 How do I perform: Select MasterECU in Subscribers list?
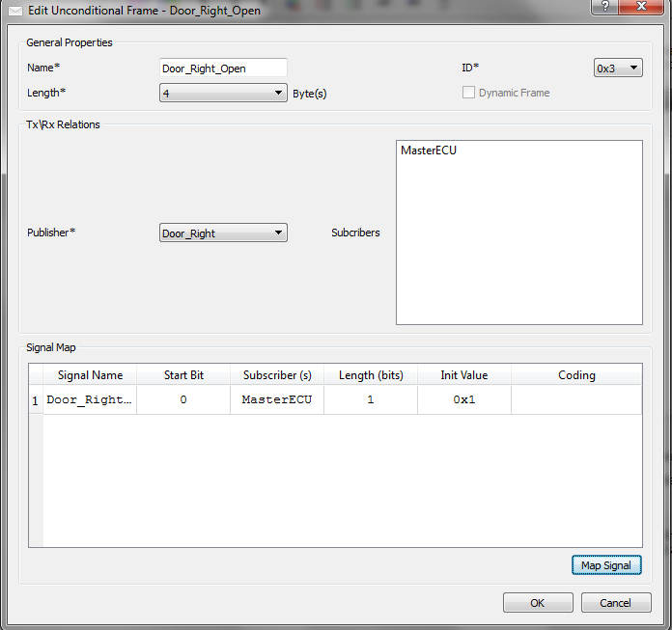click(429, 151)
